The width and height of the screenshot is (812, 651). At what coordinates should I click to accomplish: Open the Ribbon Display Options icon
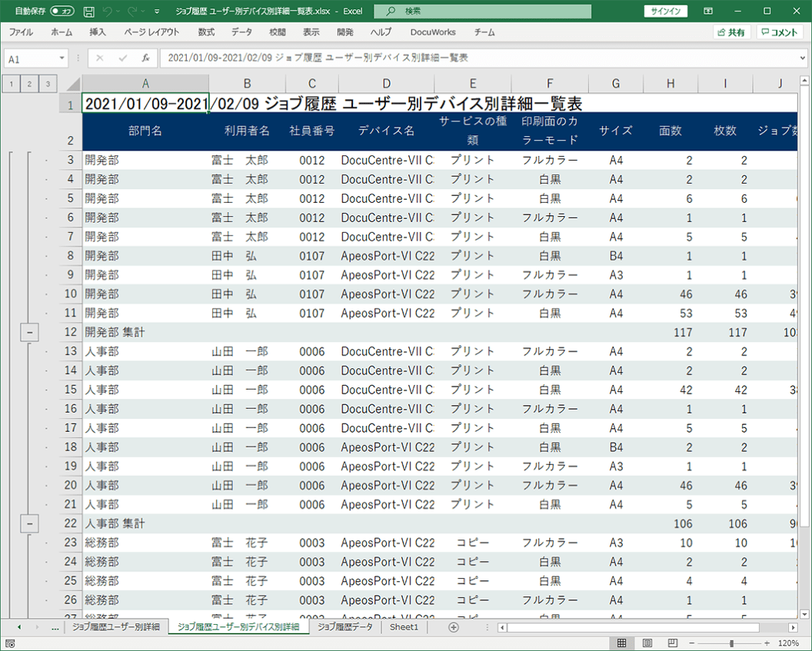708,11
